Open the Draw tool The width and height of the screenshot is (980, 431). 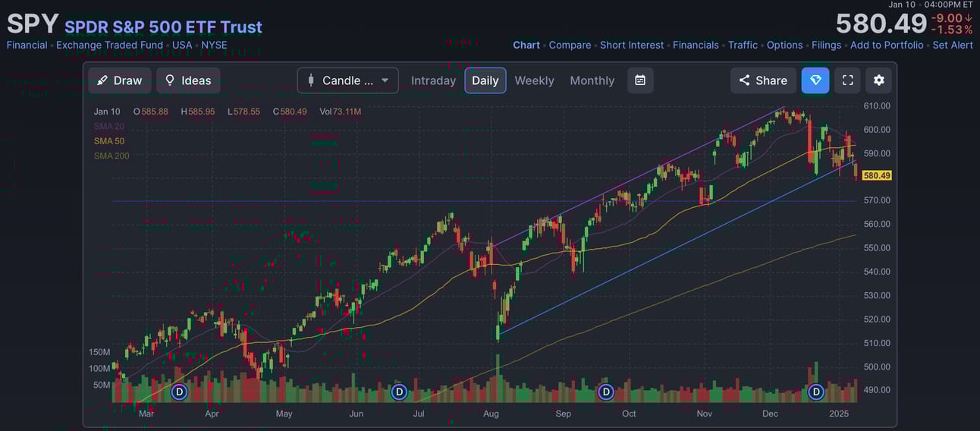[120, 80]
